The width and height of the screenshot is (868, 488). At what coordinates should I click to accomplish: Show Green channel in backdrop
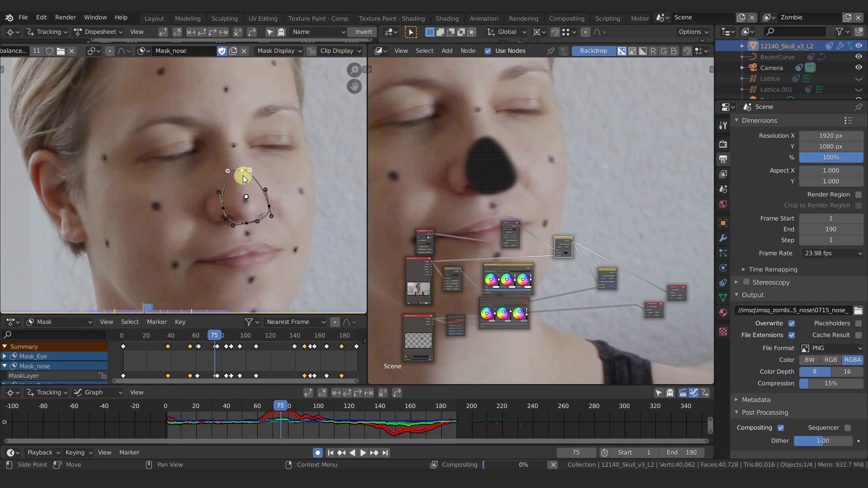tap(663, 51)
